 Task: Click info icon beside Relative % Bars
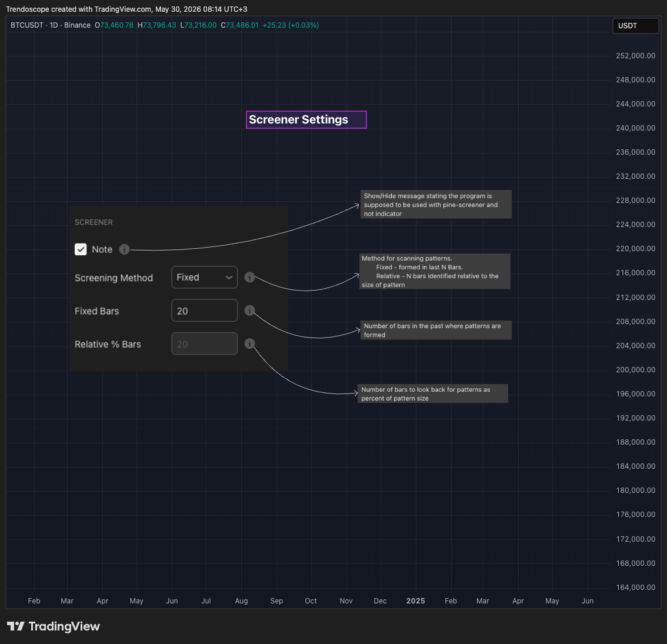pos(250,343)
